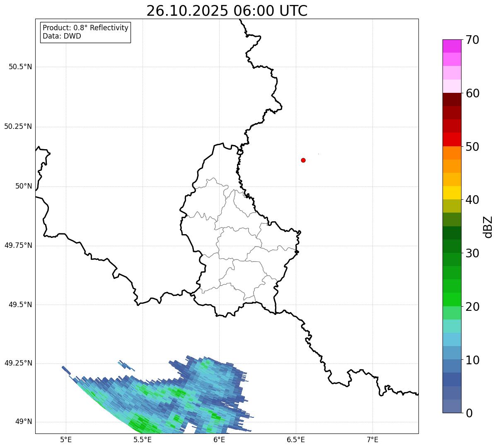Image resolution: width=498 pixels, height=448 pixels.
Task: Click the 50°N latitude tick label
Action: coord(24,186)
